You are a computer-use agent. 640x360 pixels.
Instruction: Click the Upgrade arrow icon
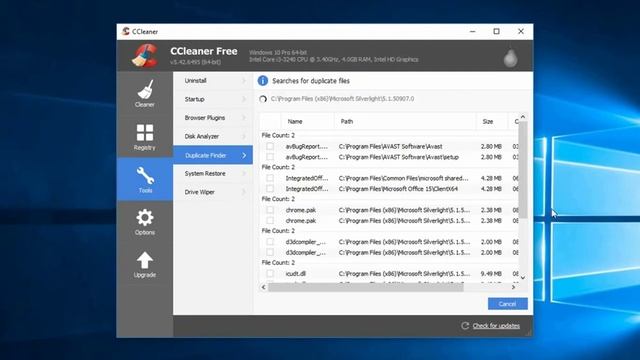[145, 260]
